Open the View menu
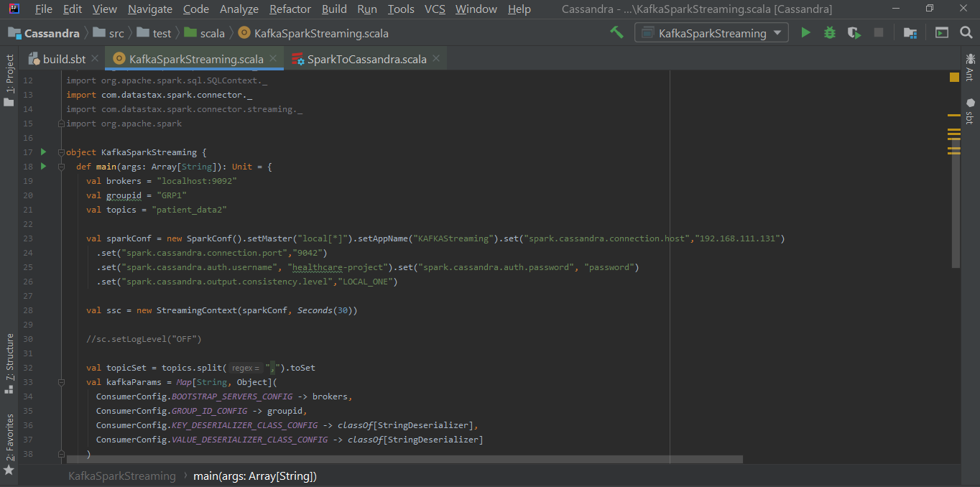Viewport: 980px width, 487px height. pos(105,9)
